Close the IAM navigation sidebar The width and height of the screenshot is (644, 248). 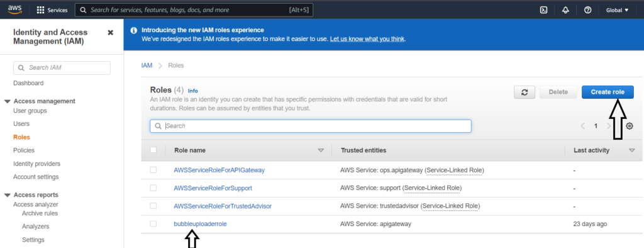(x=111, y=33)
